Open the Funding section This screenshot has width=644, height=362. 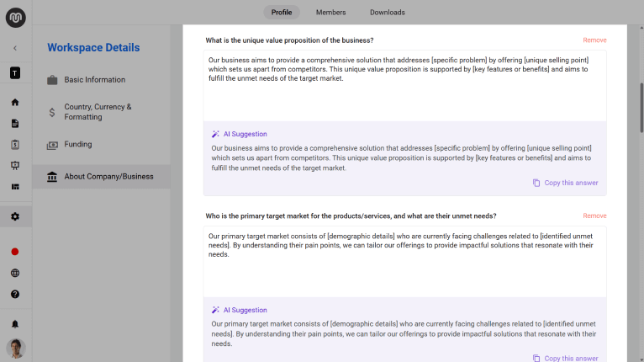[78, 145]
